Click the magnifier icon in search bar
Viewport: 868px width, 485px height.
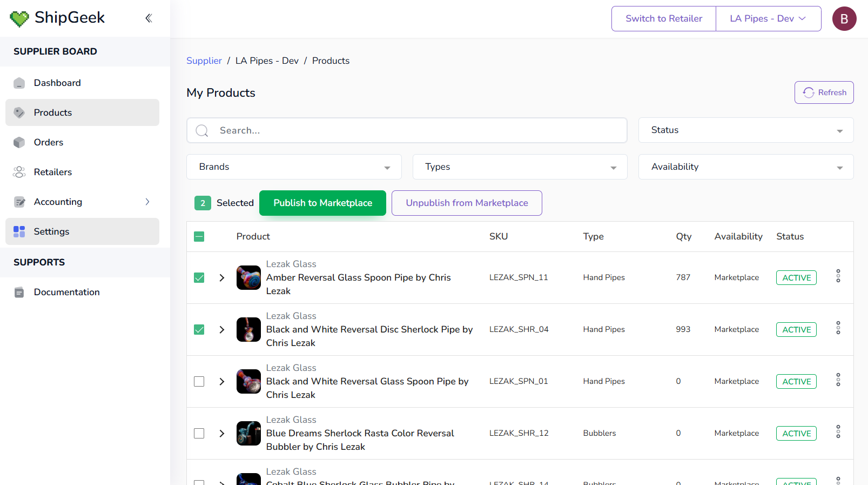pyautogui.click(x=202, y=130)
